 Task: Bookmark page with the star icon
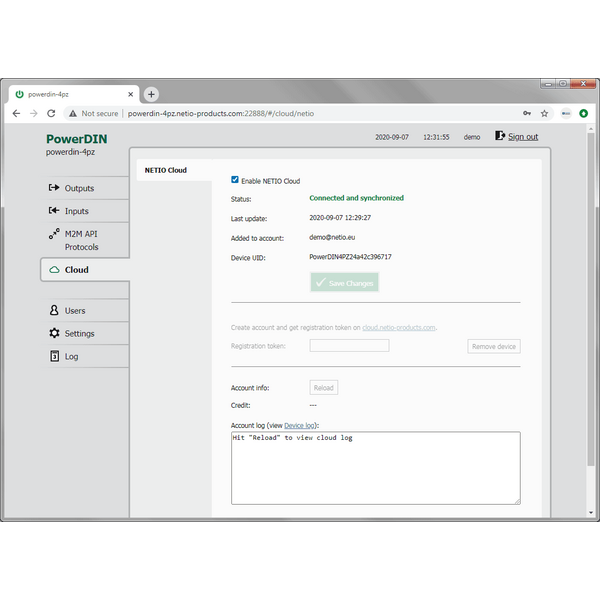[x=544, y=114]
